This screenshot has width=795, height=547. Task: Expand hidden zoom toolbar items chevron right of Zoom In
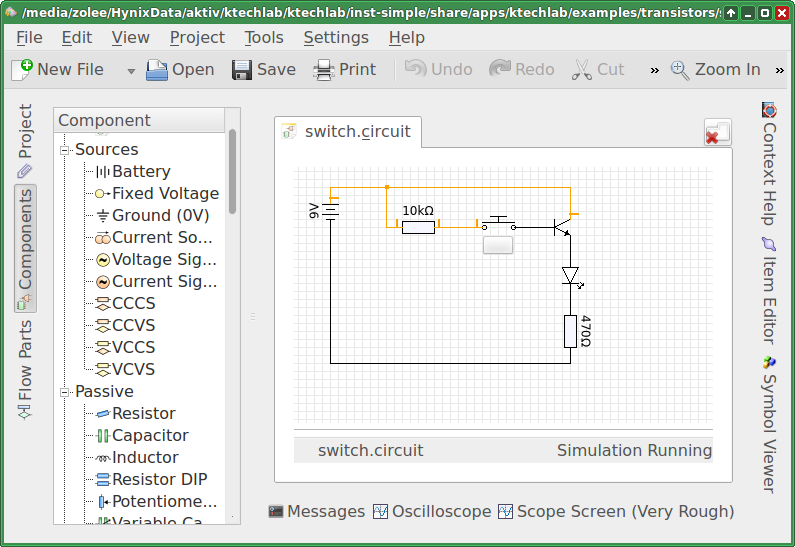point(780,70)
